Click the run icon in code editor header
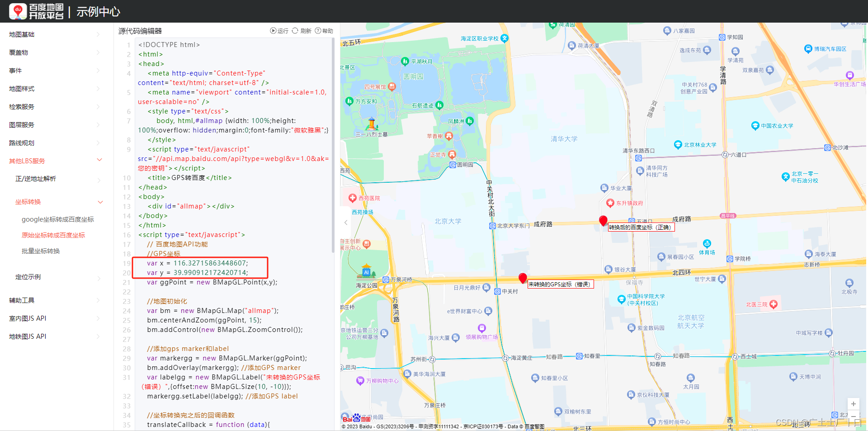The width and height of the screenshot is (868, 431). point(273,31)
